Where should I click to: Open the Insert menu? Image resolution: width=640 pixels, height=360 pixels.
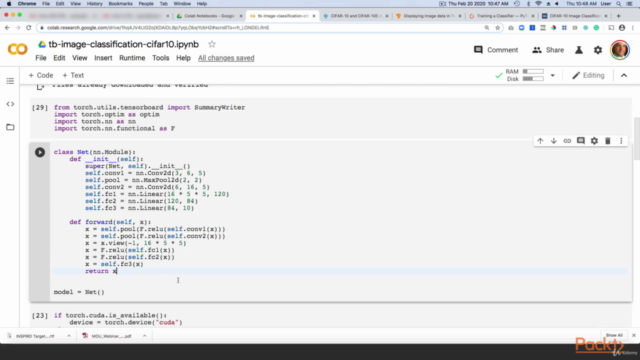click(x=103, y=58)
